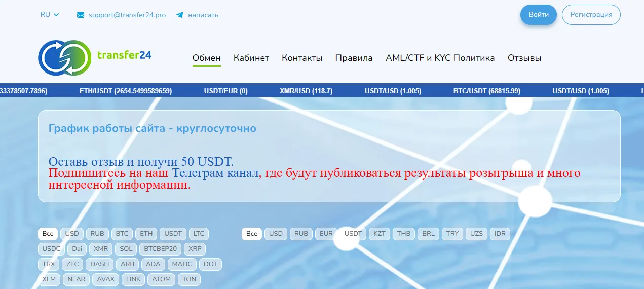Select XMR filter tag
Viewport: 644px width, 289px height.
point(101,249)
